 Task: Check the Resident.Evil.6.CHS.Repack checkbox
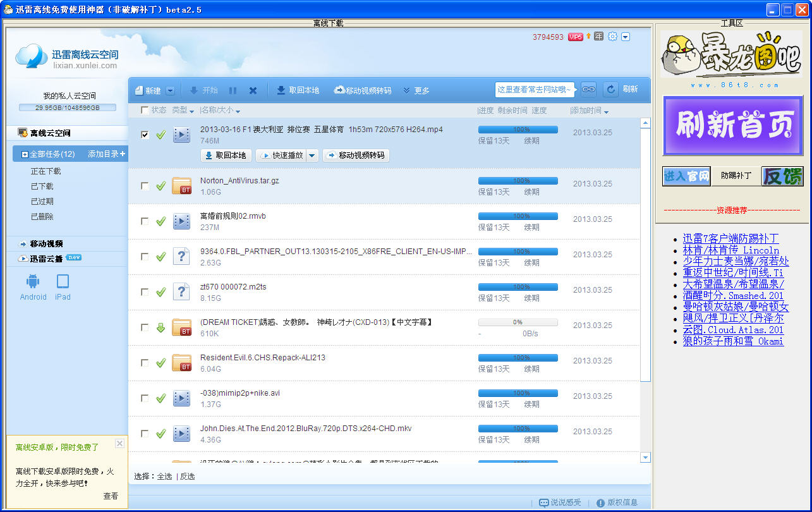[145, 363]
